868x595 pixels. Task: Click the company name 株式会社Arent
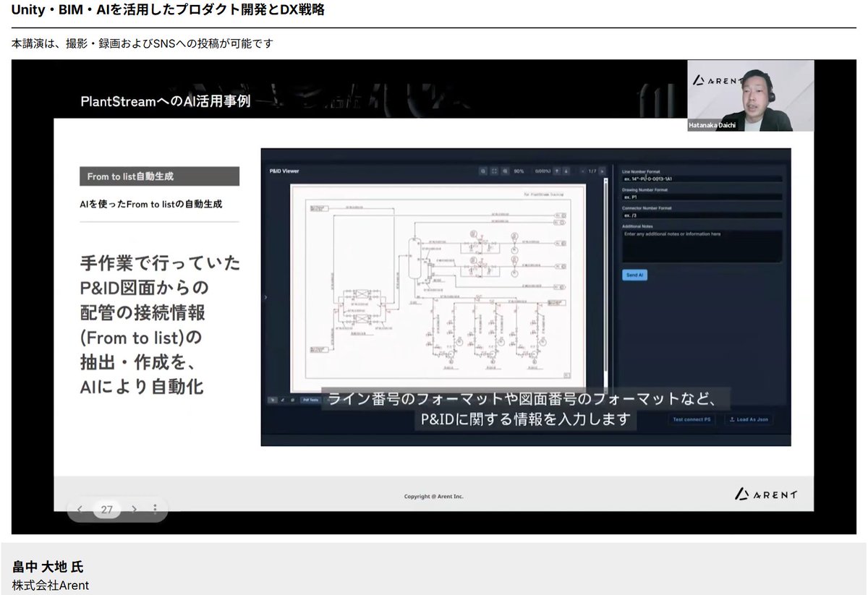50,586
